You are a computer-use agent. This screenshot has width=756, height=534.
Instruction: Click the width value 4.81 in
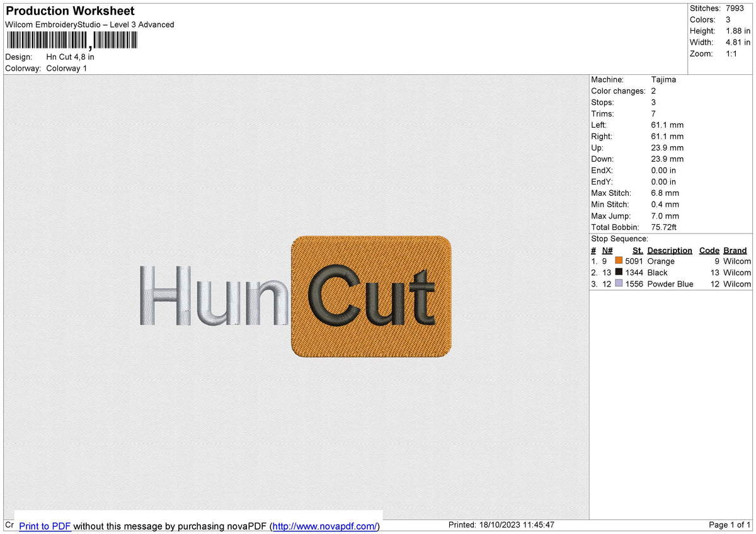(738, 42)
